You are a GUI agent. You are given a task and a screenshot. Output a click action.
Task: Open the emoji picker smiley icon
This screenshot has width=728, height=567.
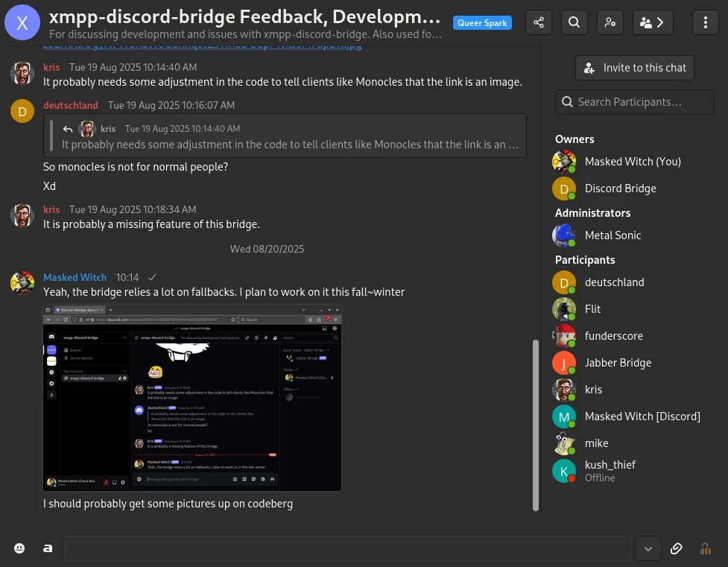(20, 548)
